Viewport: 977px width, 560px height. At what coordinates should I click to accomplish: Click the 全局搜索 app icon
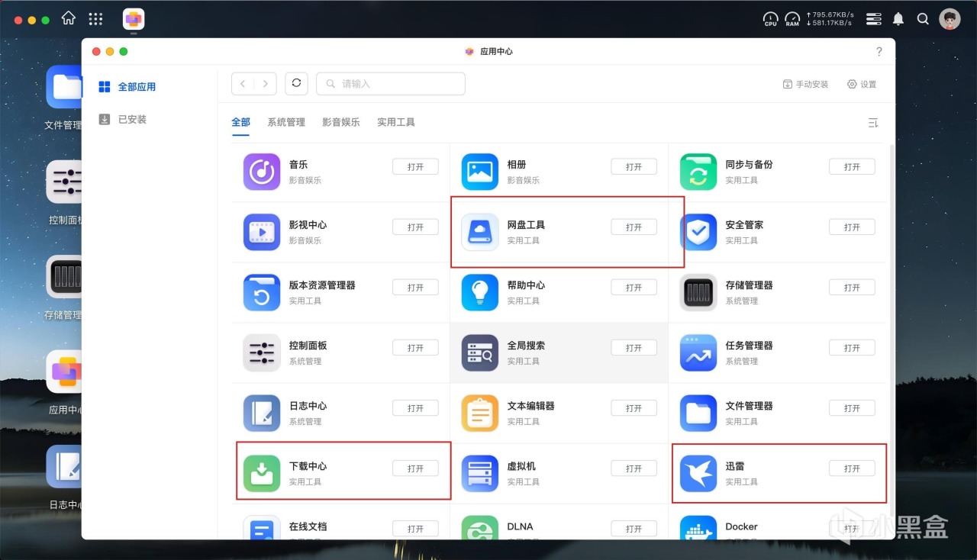[x=480, y=352]
